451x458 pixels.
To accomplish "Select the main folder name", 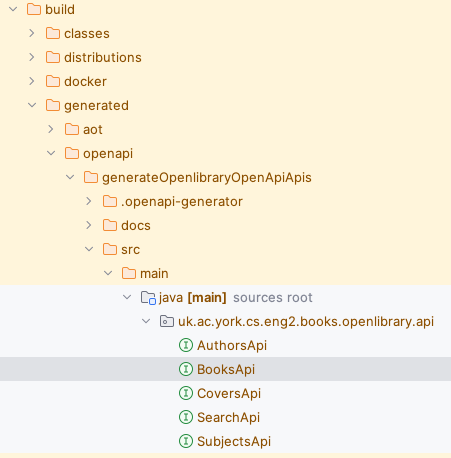I will point(154,273).
